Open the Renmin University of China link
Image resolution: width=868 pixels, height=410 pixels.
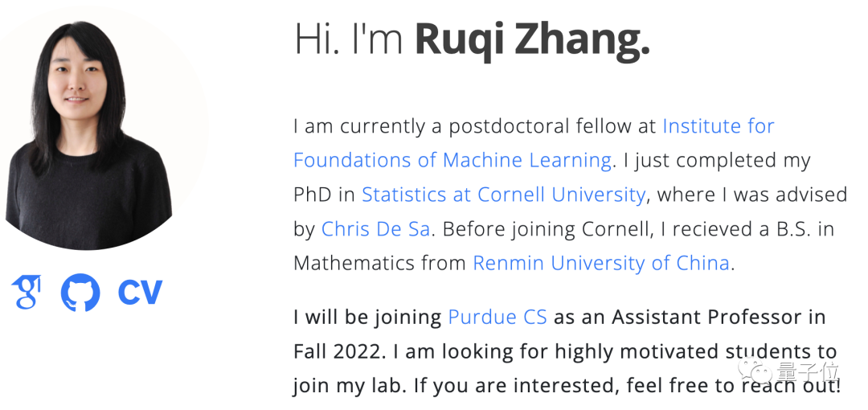tap(600, 263)
